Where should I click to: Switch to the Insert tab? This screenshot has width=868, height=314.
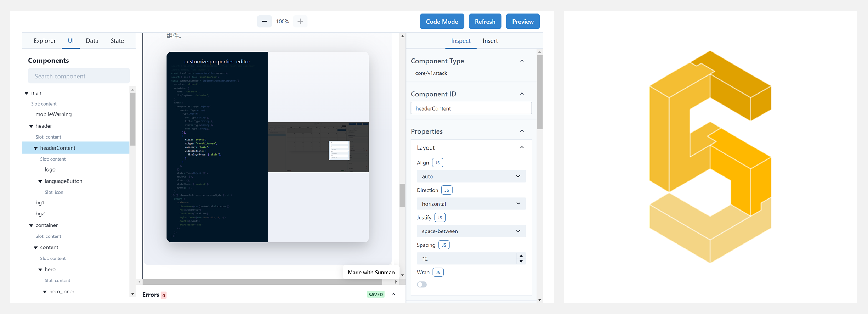pos(490,41)
